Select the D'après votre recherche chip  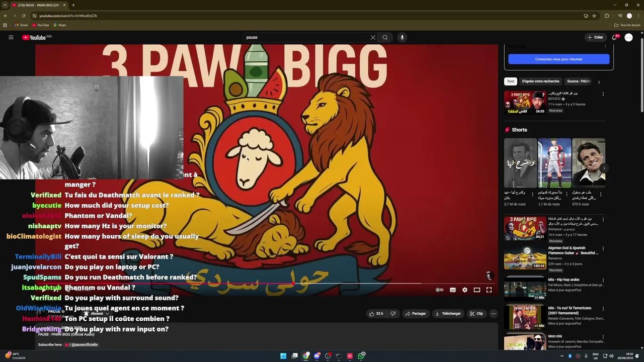[540, 81]
